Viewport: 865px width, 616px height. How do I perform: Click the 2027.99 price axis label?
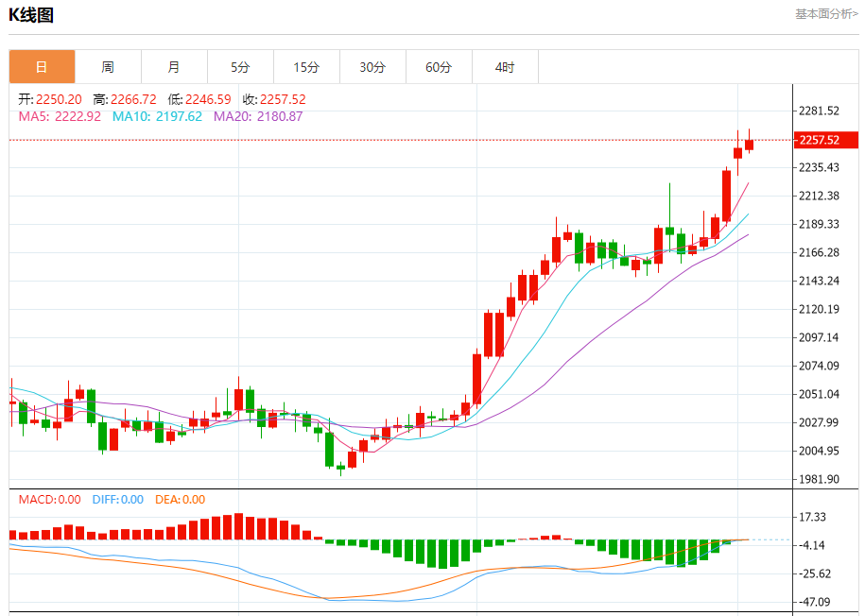(x=820, y=422)
